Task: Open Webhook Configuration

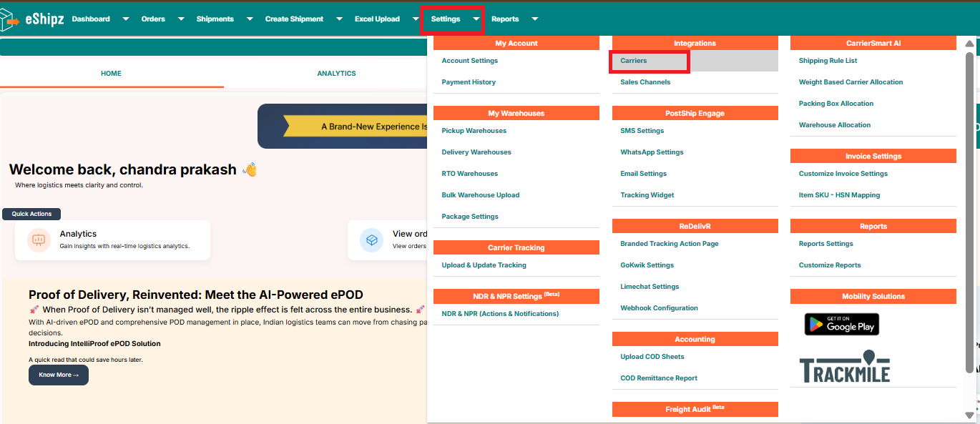Action: 659,308
